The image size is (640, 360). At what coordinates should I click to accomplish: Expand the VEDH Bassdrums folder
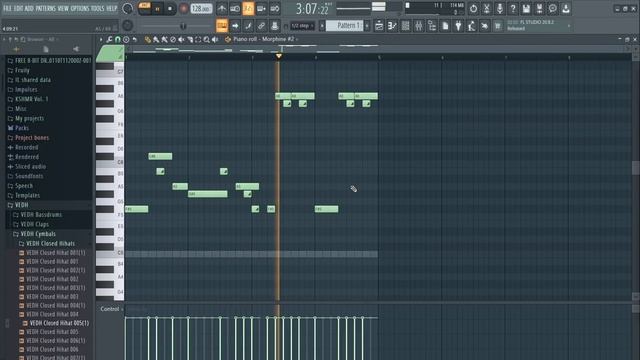[41, 215]
